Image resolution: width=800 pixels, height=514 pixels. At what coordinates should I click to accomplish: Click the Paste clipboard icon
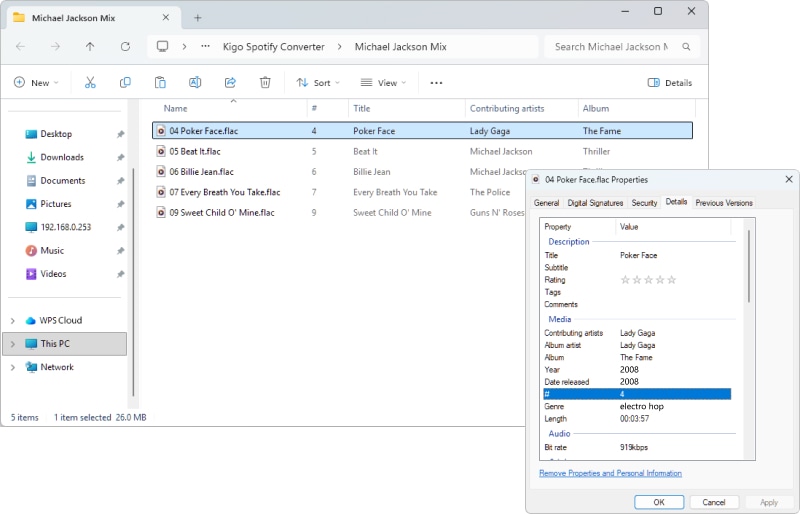click(x=160, y=82)
